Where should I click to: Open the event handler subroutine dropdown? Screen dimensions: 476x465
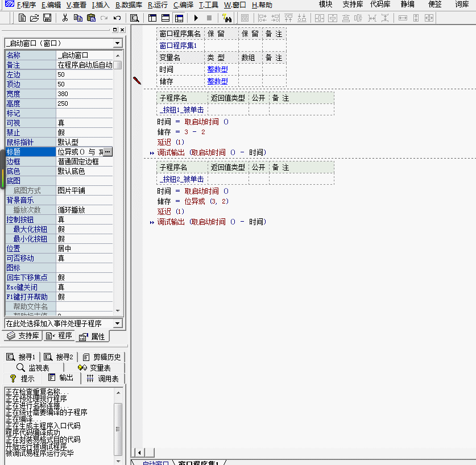118,323
